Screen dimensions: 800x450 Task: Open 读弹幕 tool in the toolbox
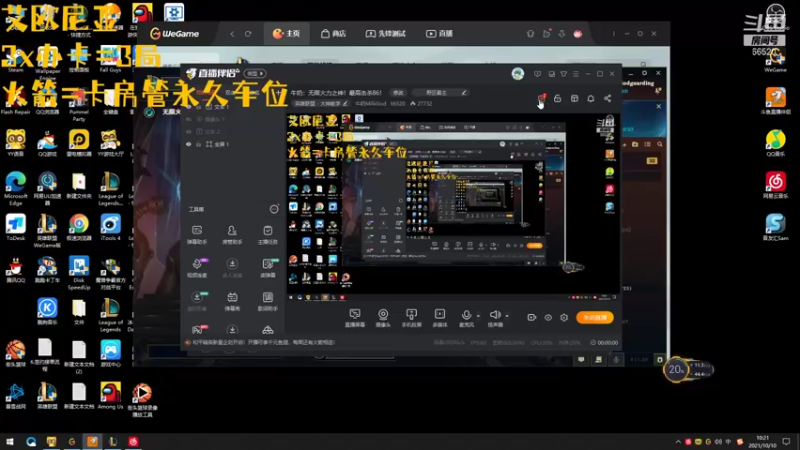tap(268, 268)
